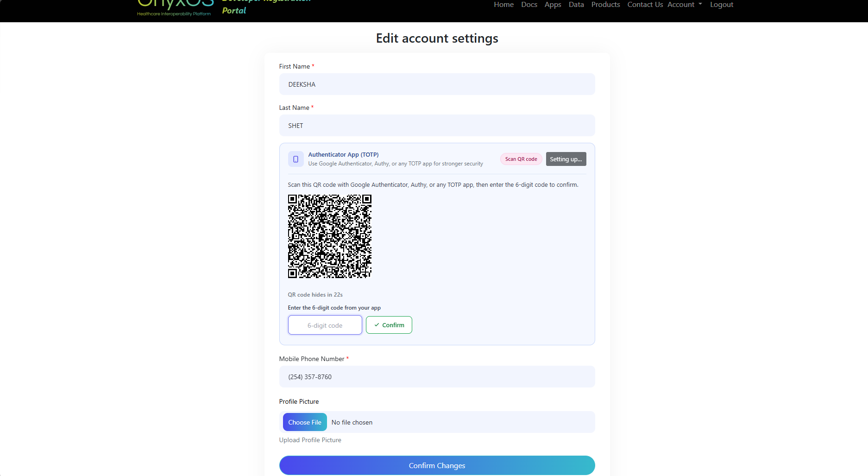Click the Scan QR code badge
The height and width of the screenshot is (476, 868).
521,159
